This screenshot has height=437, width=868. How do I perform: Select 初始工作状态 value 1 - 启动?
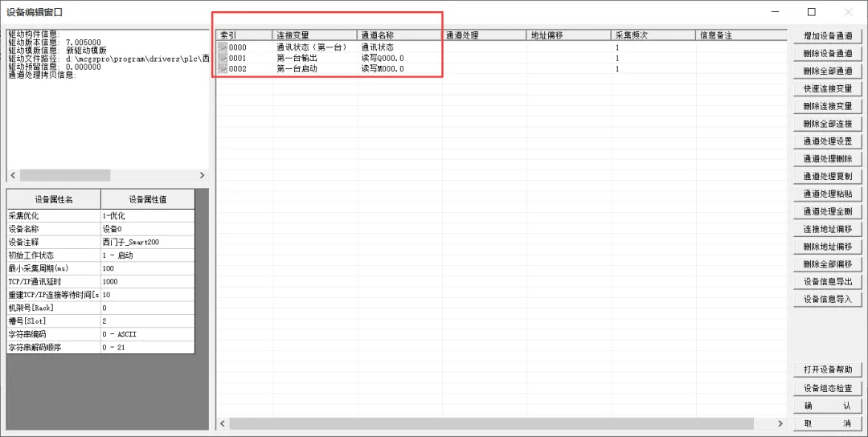pos(147,255)
